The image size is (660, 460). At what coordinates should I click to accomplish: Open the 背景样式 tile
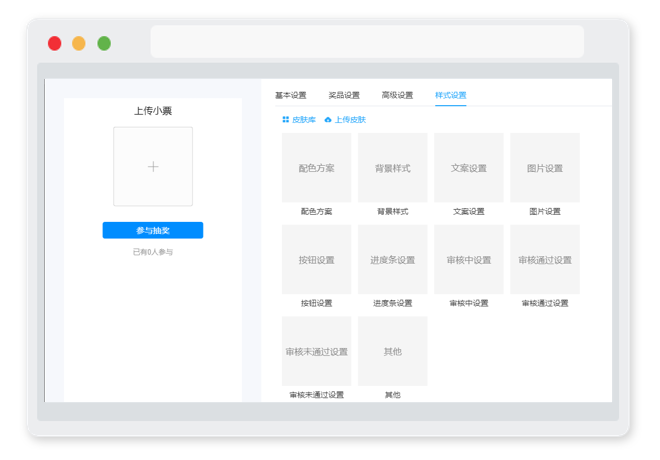[x=393, y=168]
